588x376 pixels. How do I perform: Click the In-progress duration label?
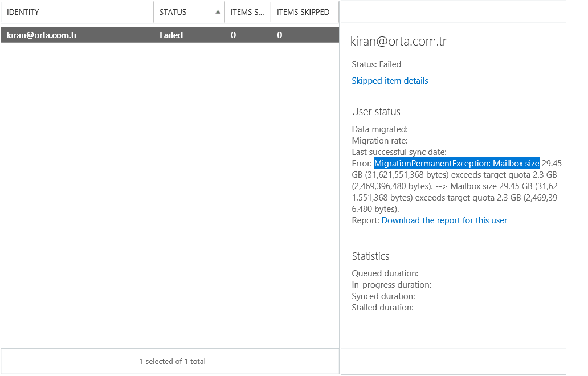[x=391, y=285]
